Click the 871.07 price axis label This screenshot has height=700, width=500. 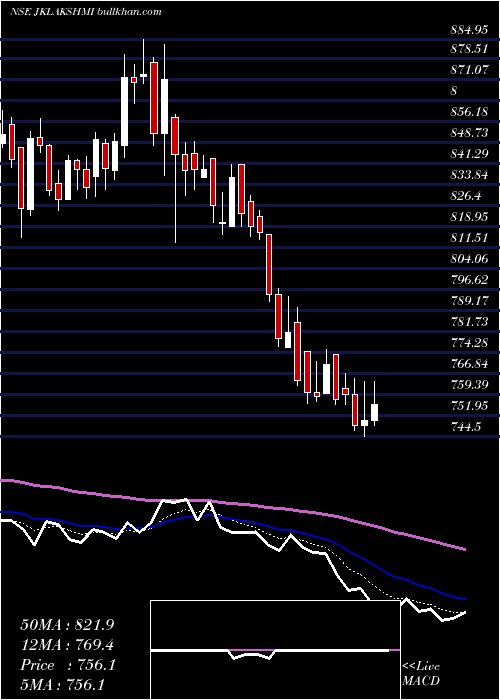(469, 70)
